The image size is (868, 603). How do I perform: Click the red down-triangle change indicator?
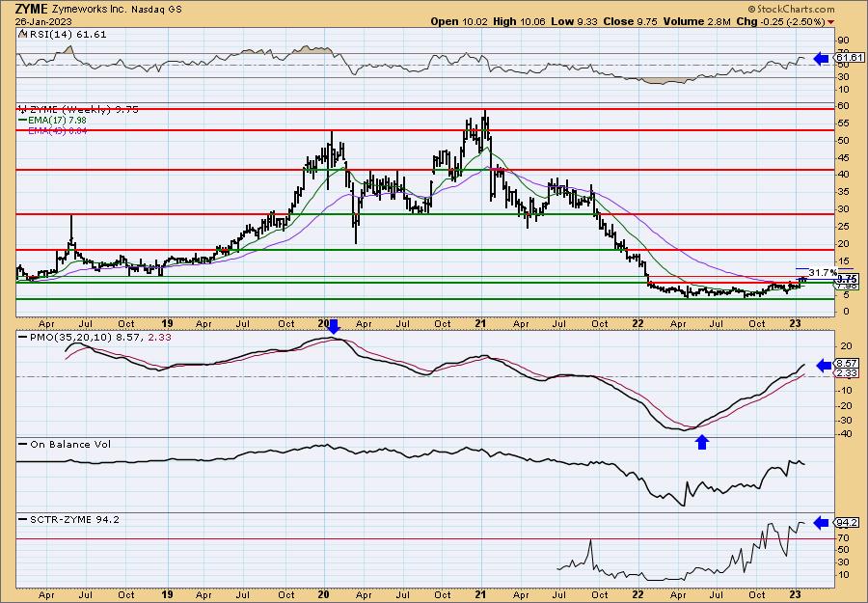[x=830, y=22]
